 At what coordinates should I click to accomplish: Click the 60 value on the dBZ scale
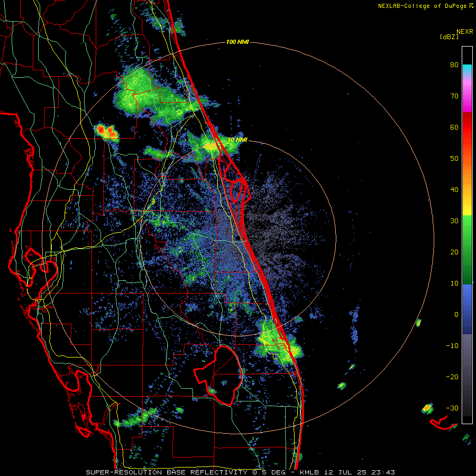pos(454,127)
